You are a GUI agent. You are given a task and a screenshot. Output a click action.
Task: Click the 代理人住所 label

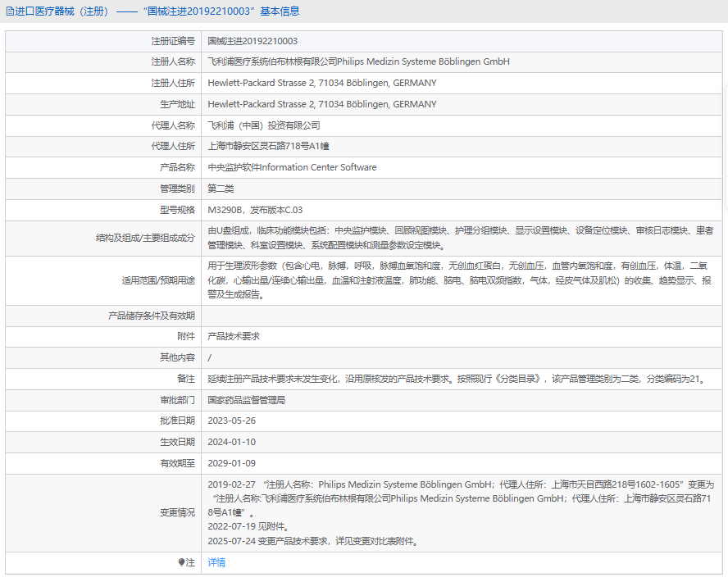[173, 146]
